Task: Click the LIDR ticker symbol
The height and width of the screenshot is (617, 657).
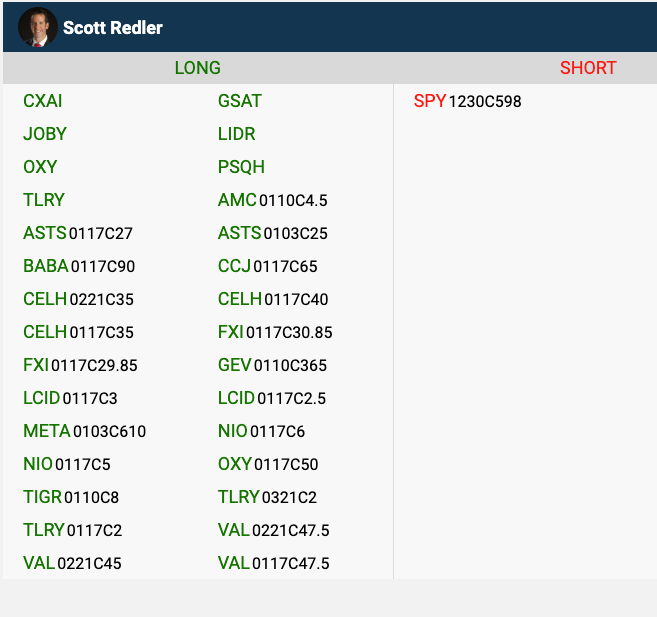Action: 237,134
